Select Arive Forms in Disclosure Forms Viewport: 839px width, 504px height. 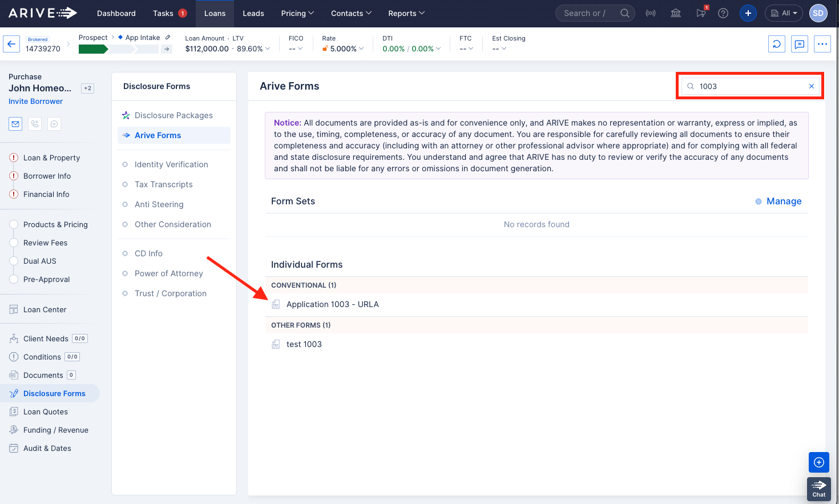(174, 135)
